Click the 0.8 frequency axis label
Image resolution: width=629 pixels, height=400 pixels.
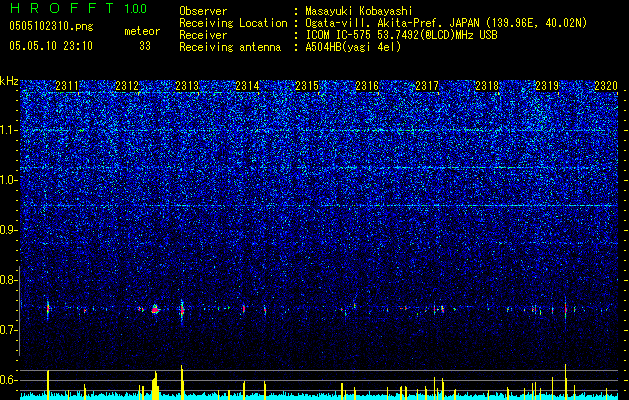[8, 280]
